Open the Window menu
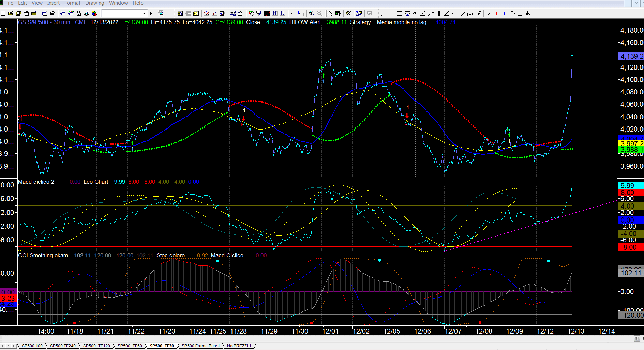The image size is (644, 350). pos(118,3)
